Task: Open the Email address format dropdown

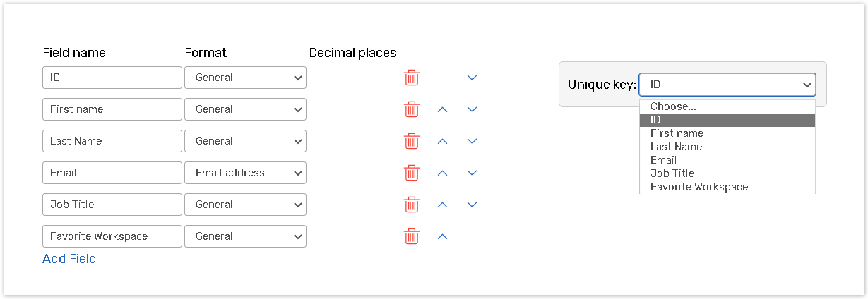Action: point(245,173)
